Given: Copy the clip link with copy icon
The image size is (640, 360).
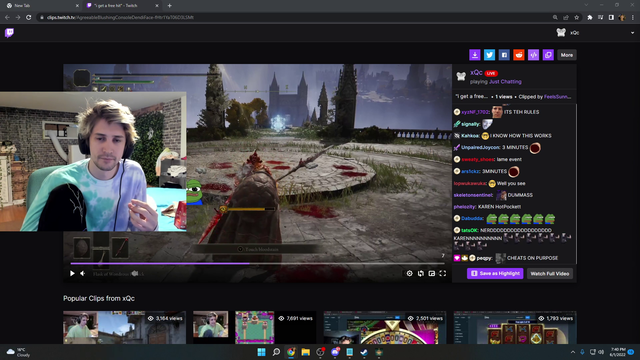Looking at the screenshot, I should (x=548, y=55).
